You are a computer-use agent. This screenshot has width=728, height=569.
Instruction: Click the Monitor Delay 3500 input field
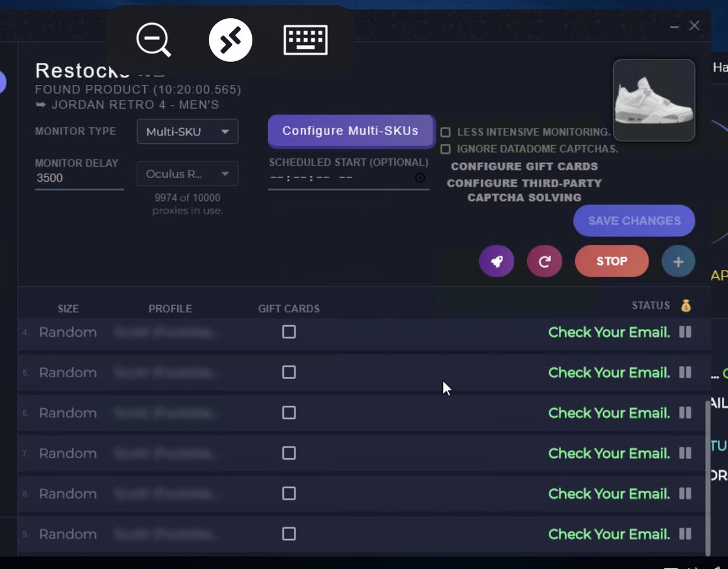(79, 178)
